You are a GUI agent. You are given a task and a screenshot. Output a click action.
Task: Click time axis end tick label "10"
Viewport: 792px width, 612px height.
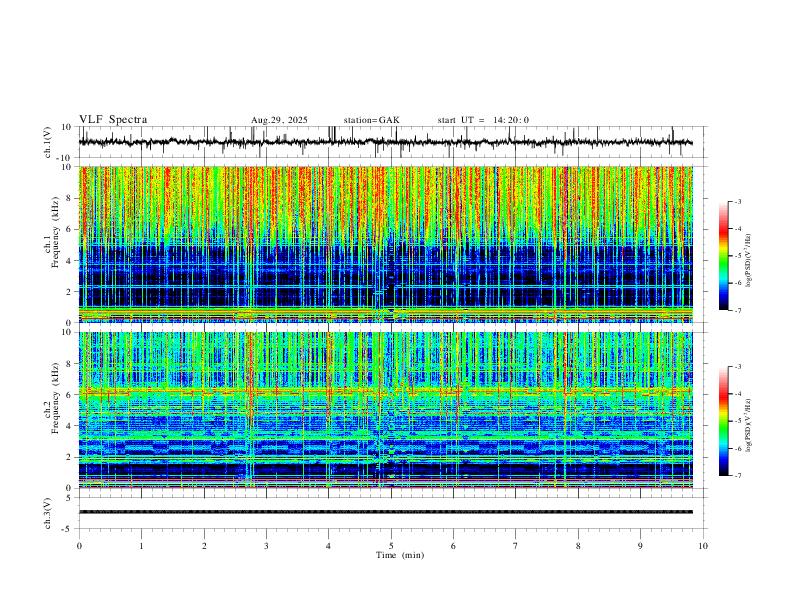point(703,546)
